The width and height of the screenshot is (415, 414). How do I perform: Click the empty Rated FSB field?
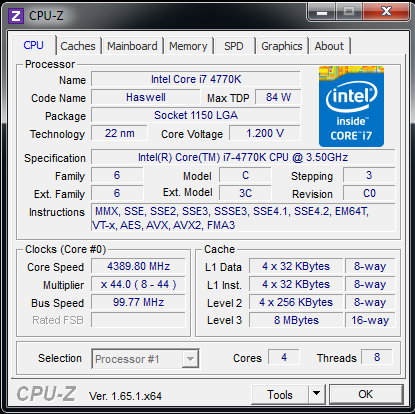tap(138, 320)
